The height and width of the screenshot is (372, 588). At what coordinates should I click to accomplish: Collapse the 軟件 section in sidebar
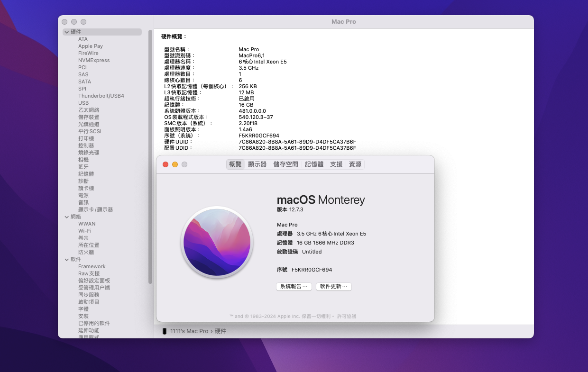pyautogui.click(x=67, y=259)
